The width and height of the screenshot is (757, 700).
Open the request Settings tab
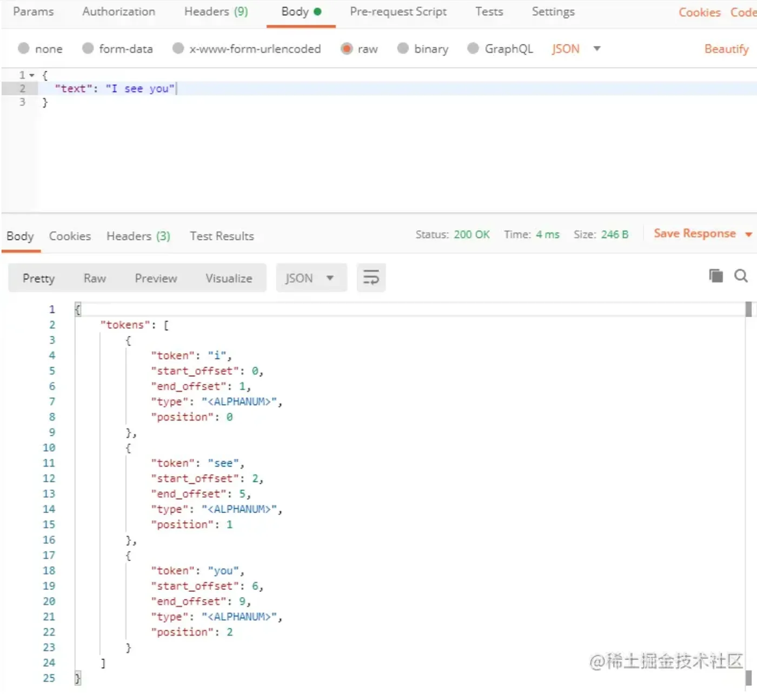tap(553, 12)
